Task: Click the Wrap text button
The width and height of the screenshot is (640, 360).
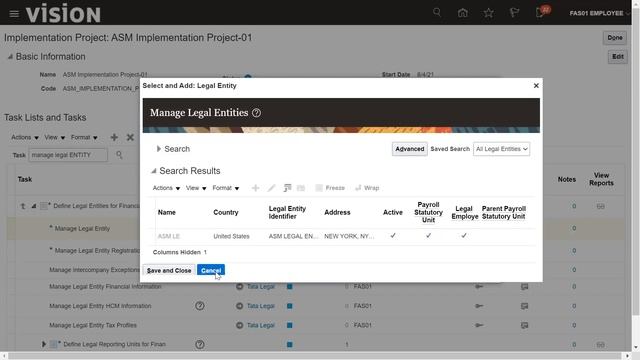Action: coord(367,188)
